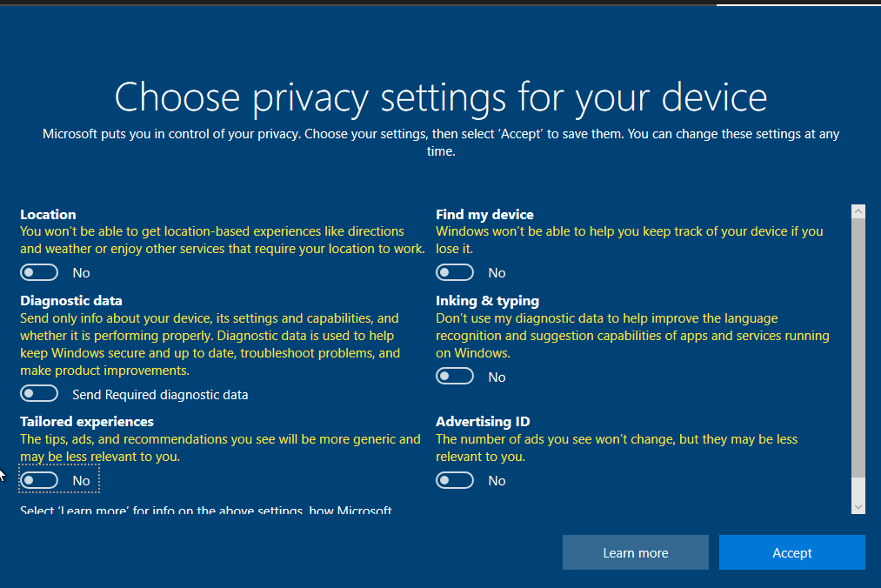Click the 'Microsoft puts you in control' text
The height and width of the screenshot is (588, 881).
tap(440, 143)
